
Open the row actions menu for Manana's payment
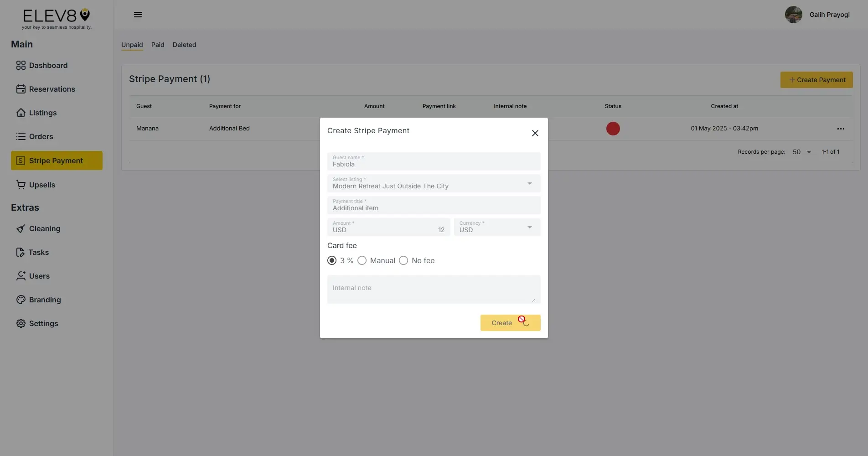point(840,129)
